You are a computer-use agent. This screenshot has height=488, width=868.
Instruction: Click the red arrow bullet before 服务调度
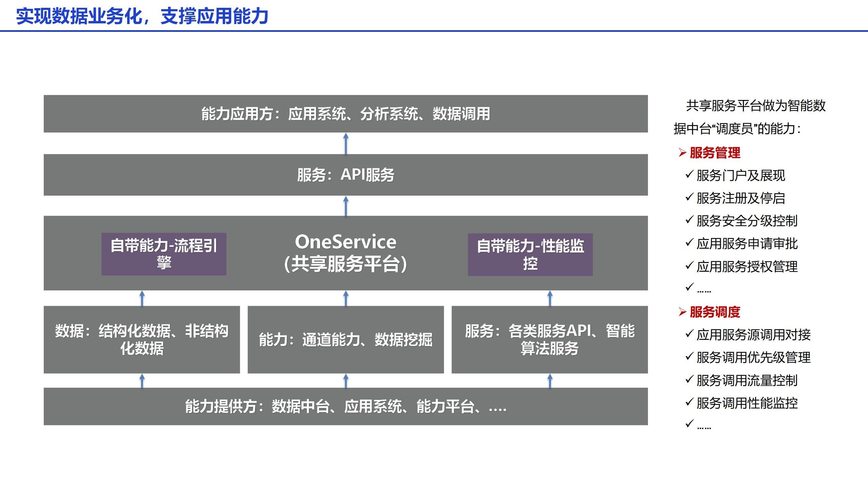tap(682, 312)
